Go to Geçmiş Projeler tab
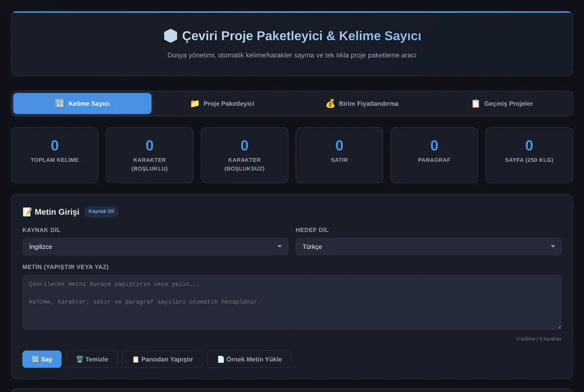 [x=502, y=104]
